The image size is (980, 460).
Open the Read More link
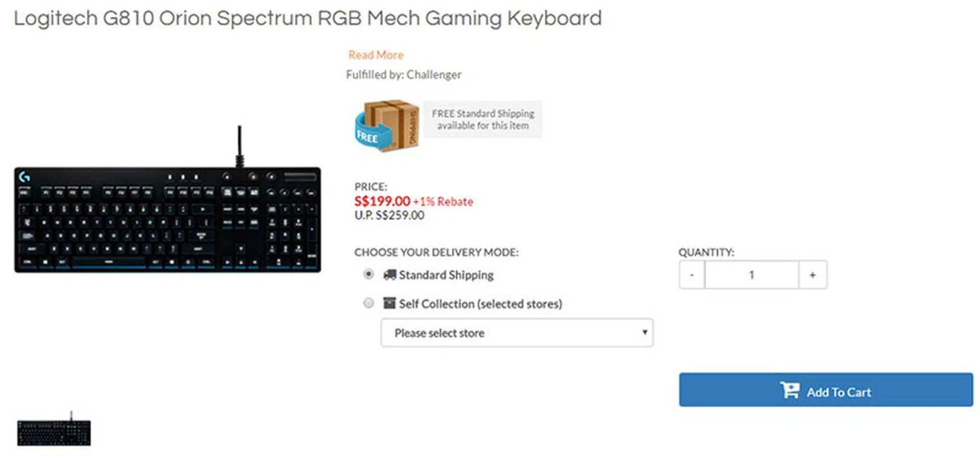coord(376,55)
